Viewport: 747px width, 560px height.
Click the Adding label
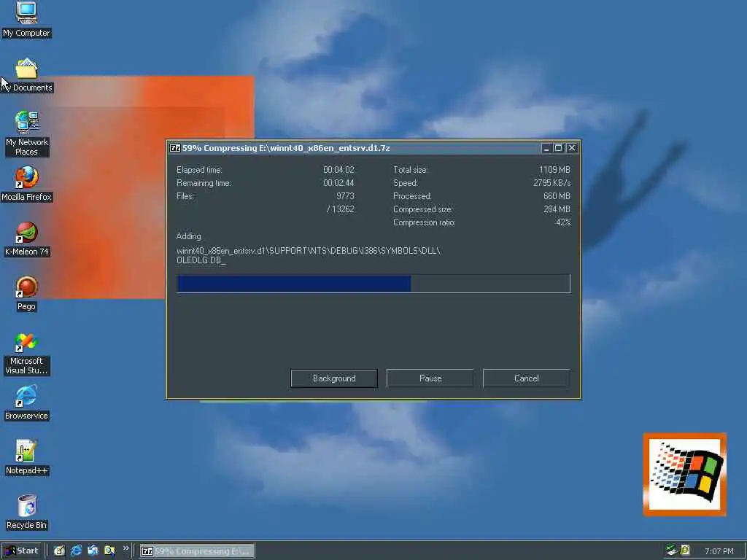[189, 236]
